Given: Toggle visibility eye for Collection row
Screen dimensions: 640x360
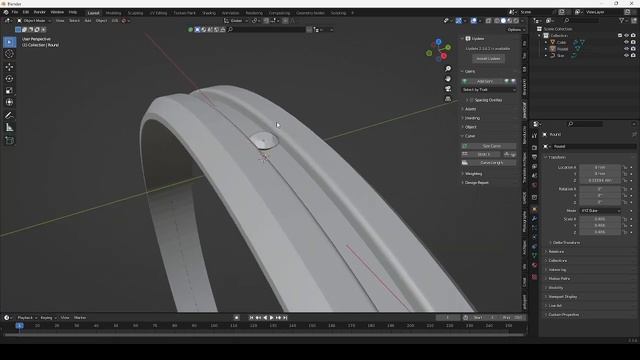Looking at the screenshot, I should [627, 36].
